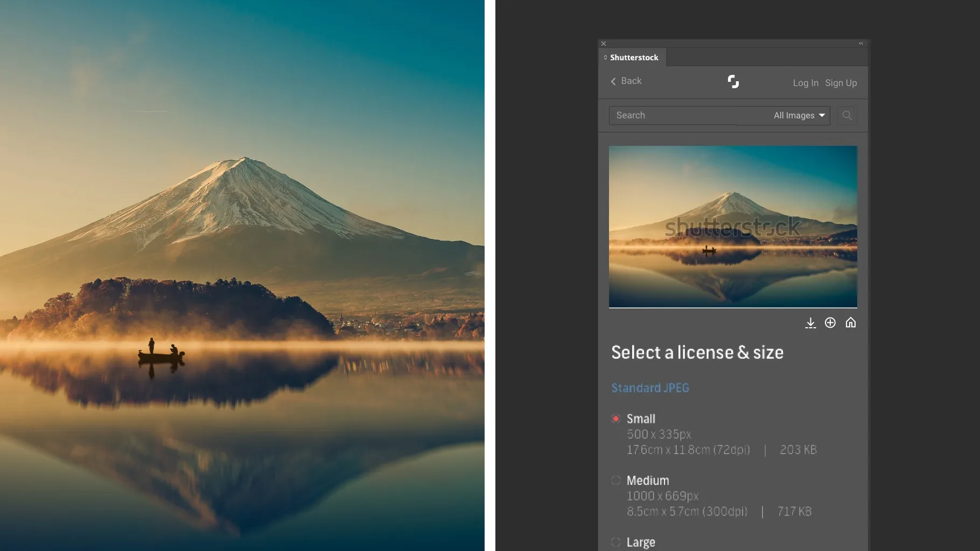Screen dimensions: 980x551
Task: Click the plus-circle add icon
Action: tap(830, 323)
